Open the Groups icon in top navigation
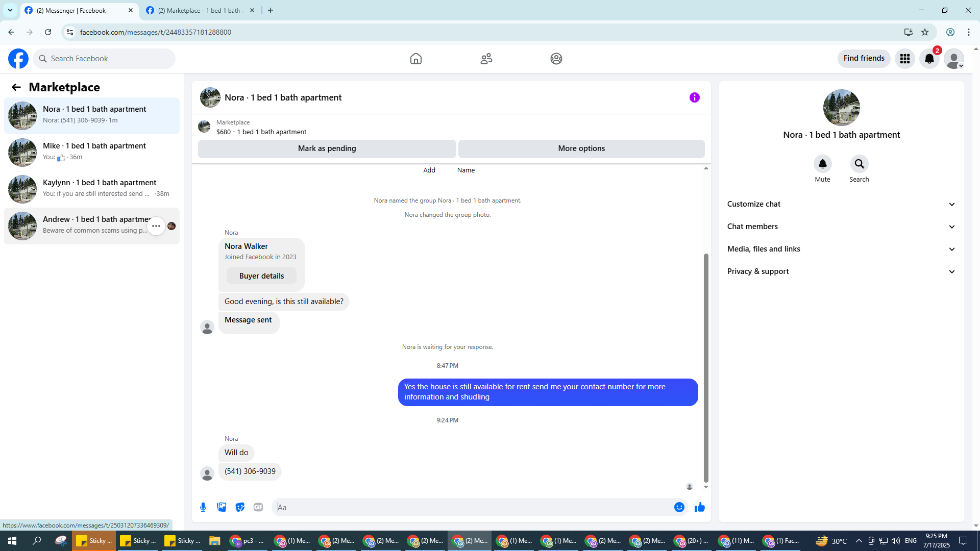Image resolution: width=980 pixels, height=551 pixels. (556, 59)
